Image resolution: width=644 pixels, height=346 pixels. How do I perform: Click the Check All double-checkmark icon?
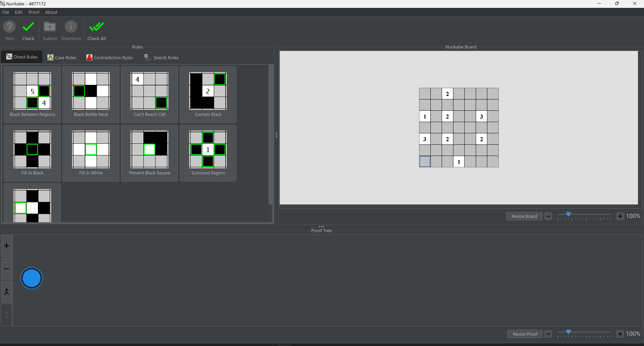tap(96, 27)
